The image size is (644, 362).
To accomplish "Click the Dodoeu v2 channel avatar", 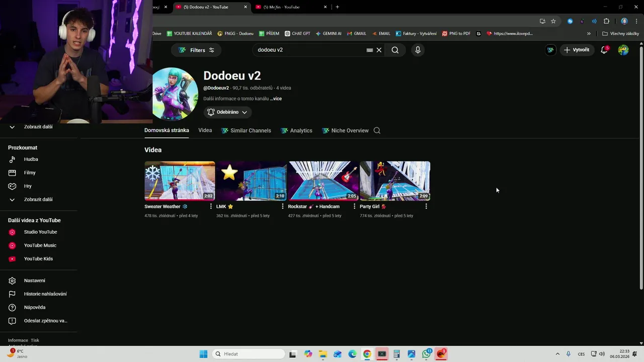I will click(x=175, y=94).
